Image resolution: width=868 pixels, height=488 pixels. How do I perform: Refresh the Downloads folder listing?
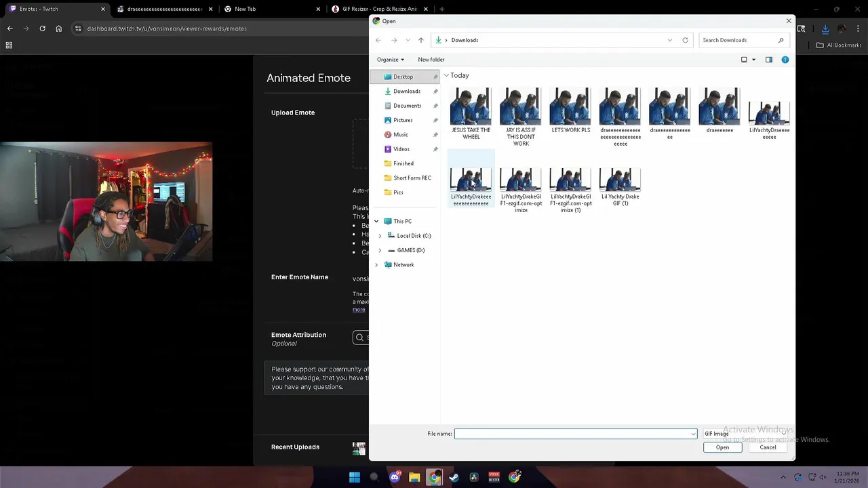point(685,40)
